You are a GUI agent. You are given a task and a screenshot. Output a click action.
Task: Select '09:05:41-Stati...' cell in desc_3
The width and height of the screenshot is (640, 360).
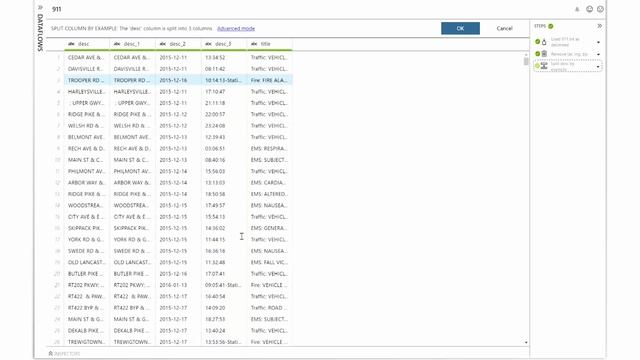click(224, 285)
